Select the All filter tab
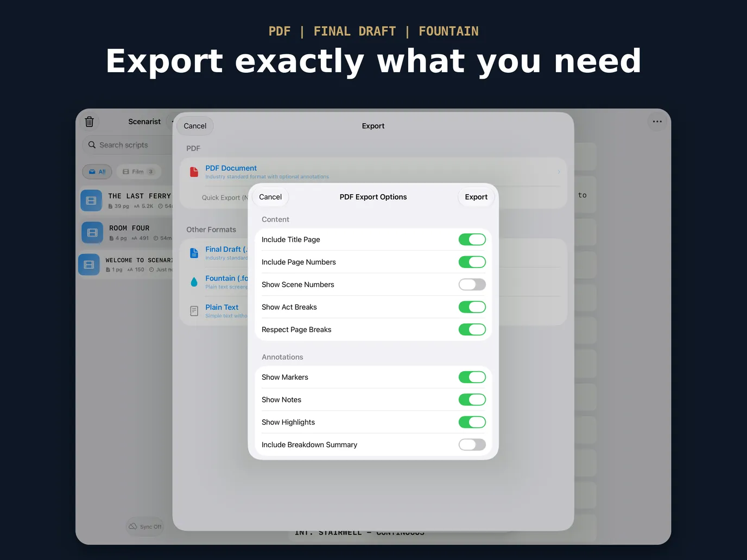Viewport: 747px width, 560px height. tap(97, 171)
